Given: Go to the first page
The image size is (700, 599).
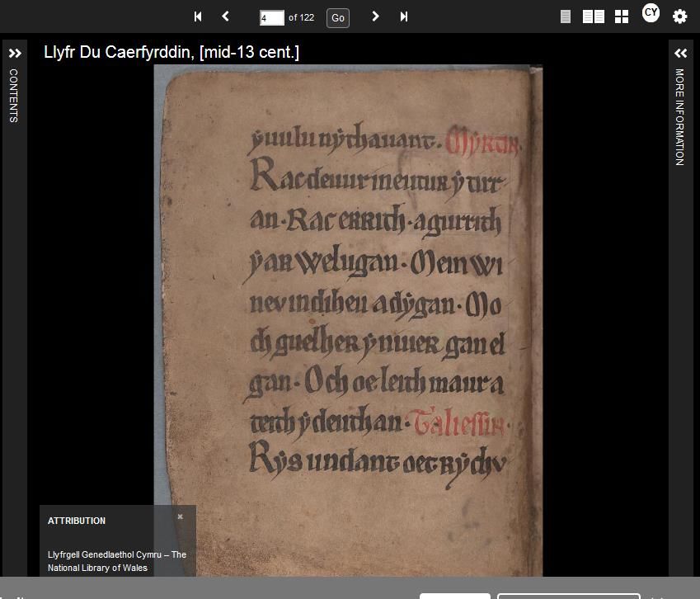Looking at the screenshot, I should pos(198,17).
